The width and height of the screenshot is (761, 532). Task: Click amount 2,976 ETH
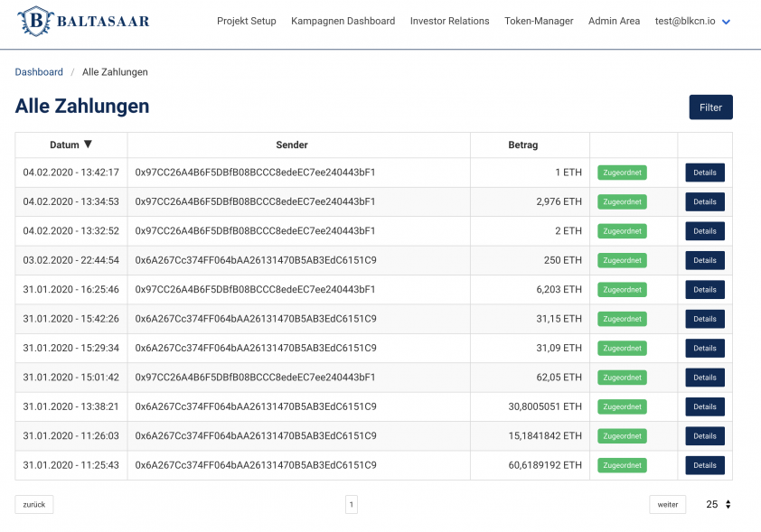point(559,201)
